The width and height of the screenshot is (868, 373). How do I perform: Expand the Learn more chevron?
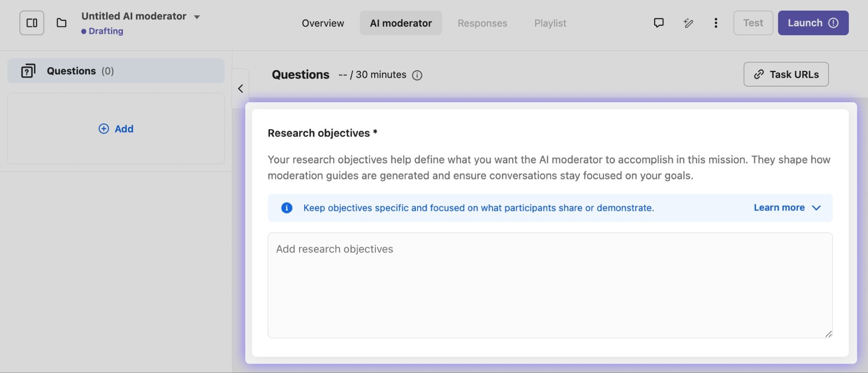tap(816, 208)
